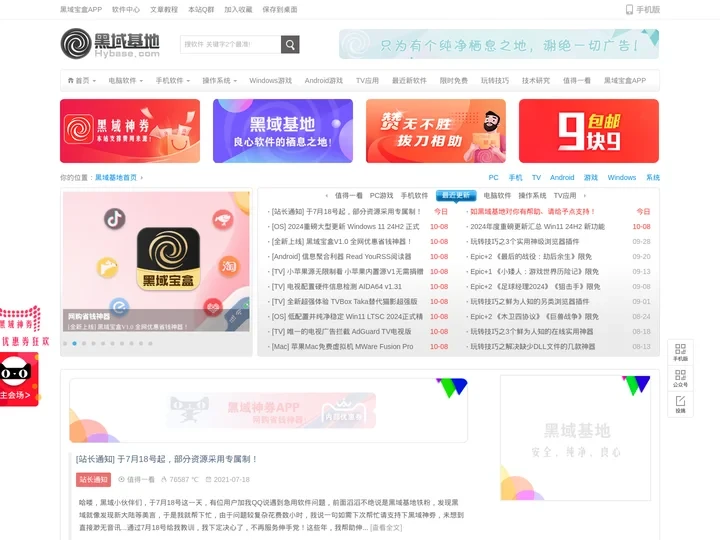Open Windows游戏 in the navigation bar
The image size is (720, 540).
pyautogui.click(x=270, y=80)
